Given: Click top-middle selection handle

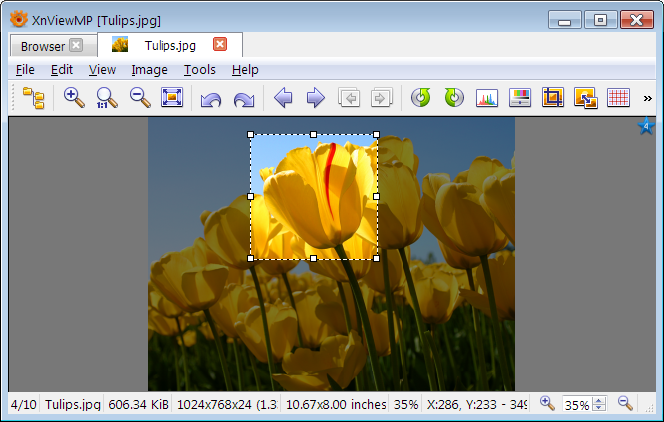Looking at the screenshot, I should [313, 135].
